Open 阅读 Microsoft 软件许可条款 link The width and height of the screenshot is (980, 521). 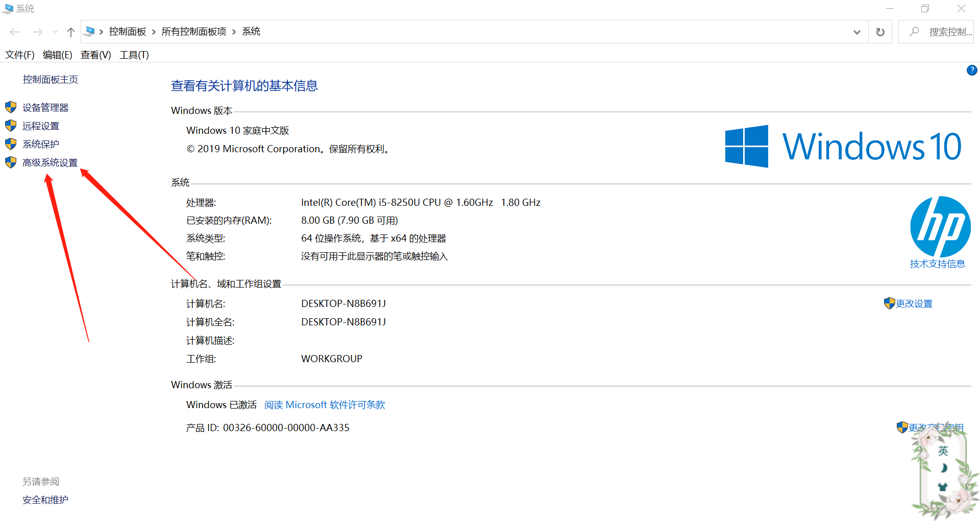click(325, 405)
